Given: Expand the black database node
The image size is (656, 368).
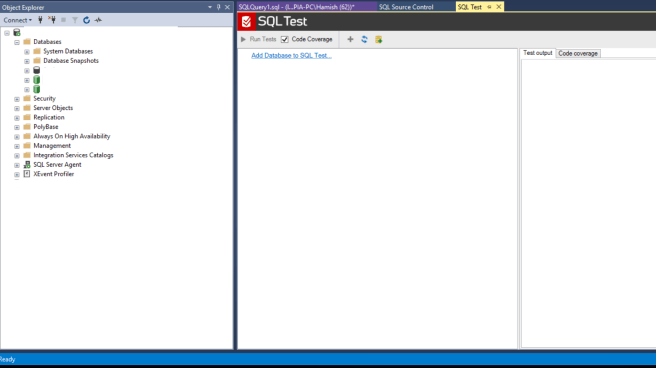Looking at the screenshot, I should point(27,71).
